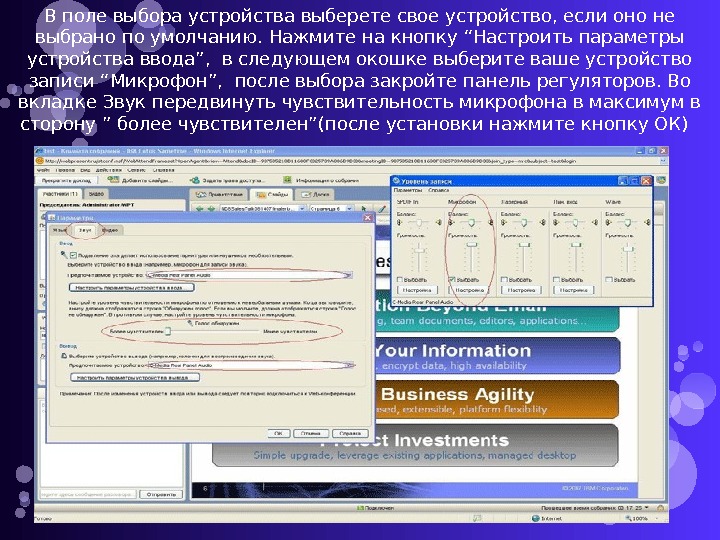Click Internet zone globe icon in status bar
720x540 pixels.
(535, 518)
